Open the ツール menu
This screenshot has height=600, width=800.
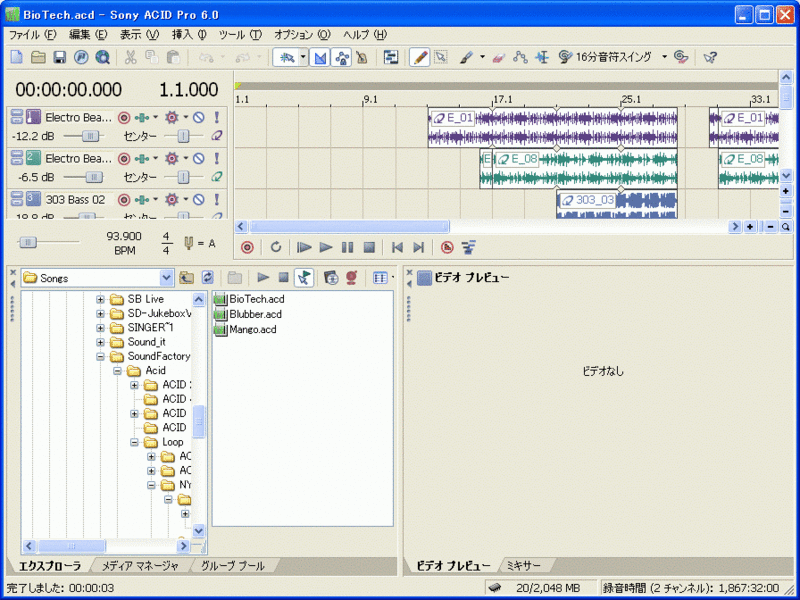coord(240,35)
